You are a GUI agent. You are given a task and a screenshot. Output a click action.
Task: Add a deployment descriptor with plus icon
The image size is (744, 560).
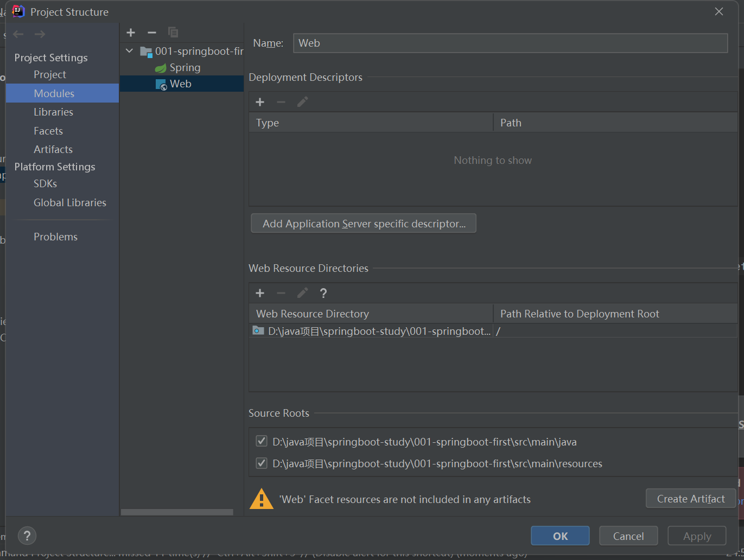coord(260,102)
